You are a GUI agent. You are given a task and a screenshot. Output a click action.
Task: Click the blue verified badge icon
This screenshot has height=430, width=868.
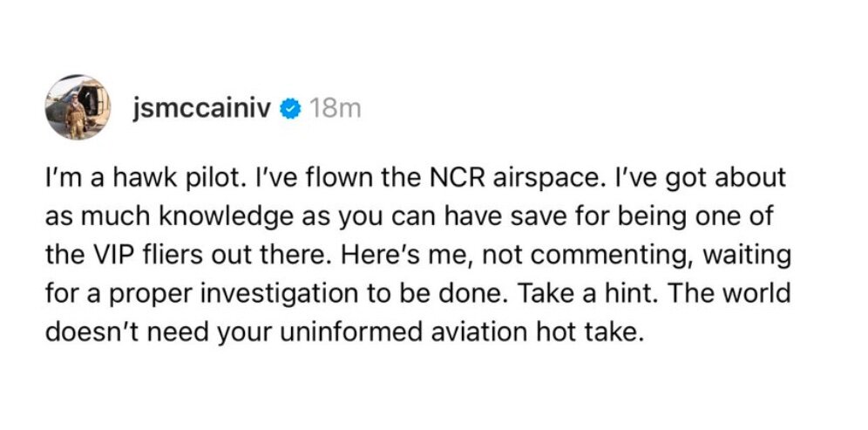click(x=293, y=109)
